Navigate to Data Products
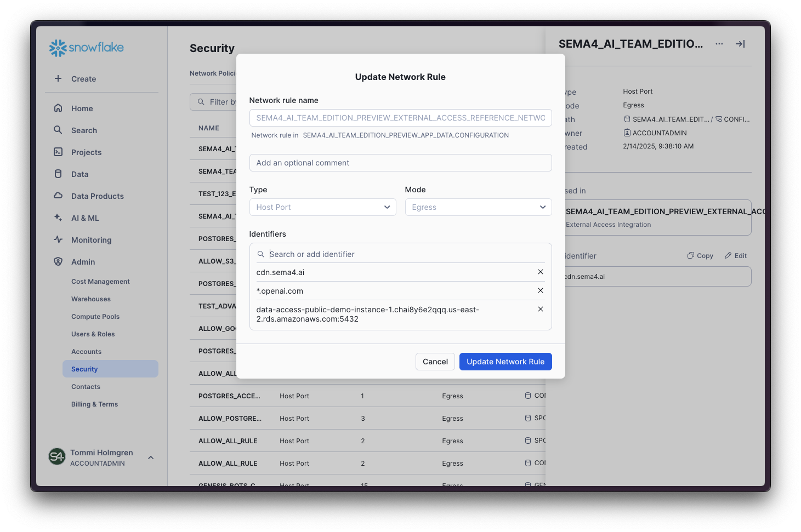This screenshot has width=801, height=532. (x=97, y=196)
